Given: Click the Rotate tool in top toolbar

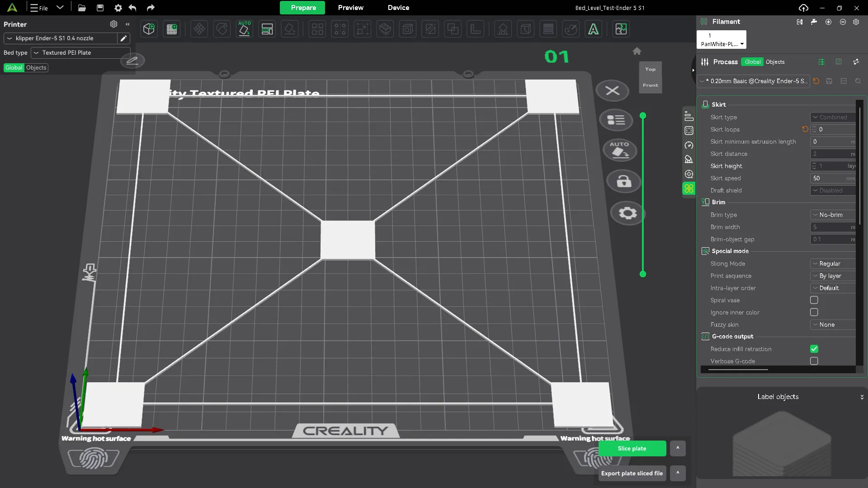Looking at the screenshot, I should point(222,29).
